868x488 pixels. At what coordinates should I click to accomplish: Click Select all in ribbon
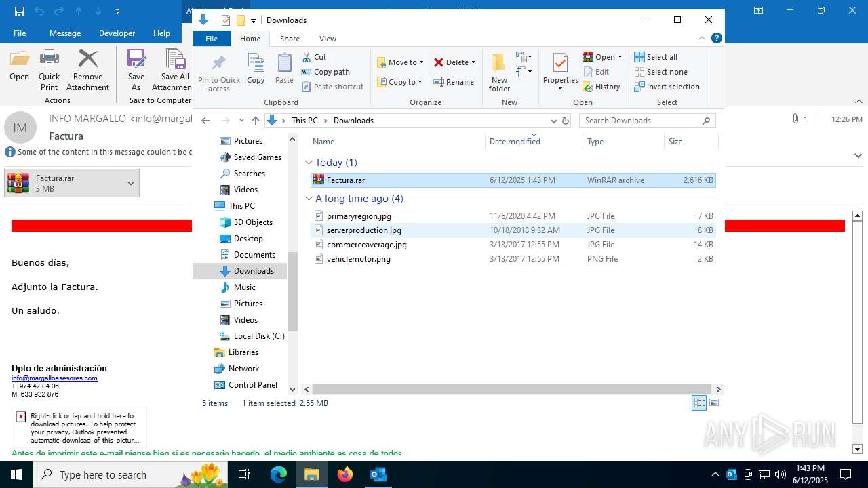tap(656, 57)
